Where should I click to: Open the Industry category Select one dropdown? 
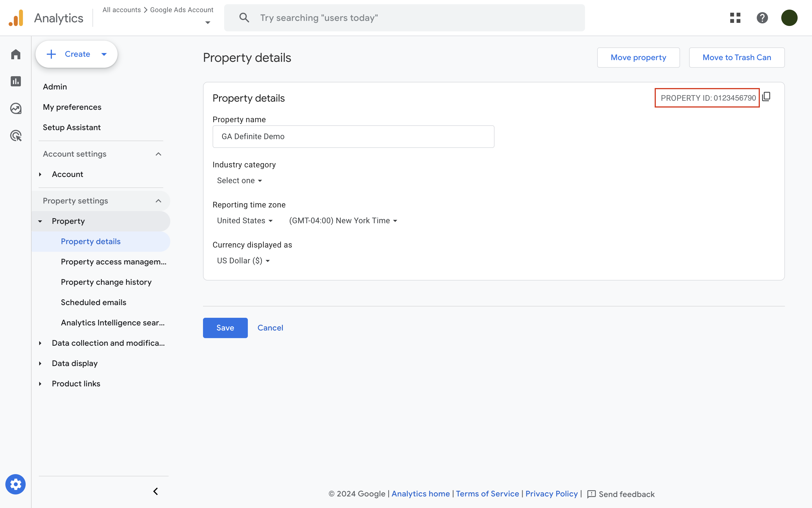(239, 180)
